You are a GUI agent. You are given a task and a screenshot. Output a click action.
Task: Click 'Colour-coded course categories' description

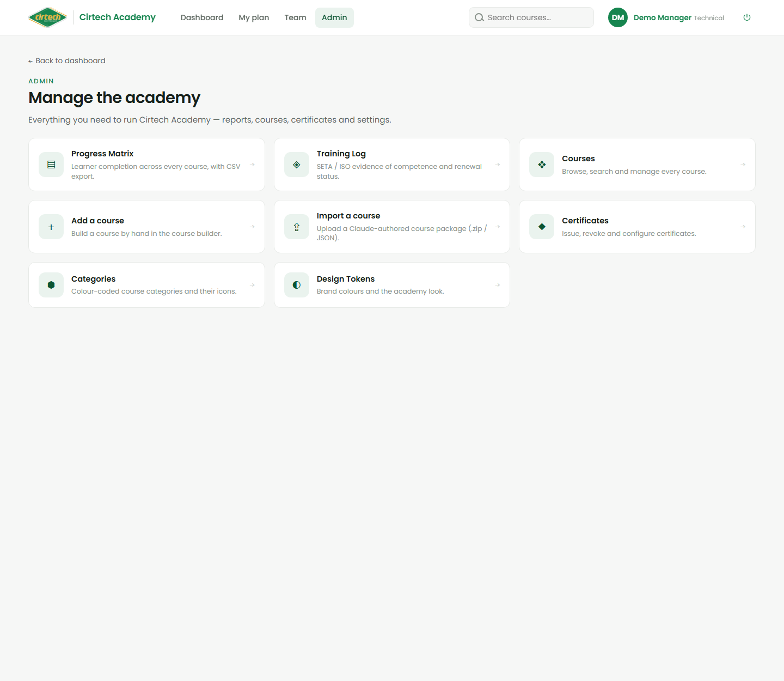pyautogui.click(x=154, y=291)
